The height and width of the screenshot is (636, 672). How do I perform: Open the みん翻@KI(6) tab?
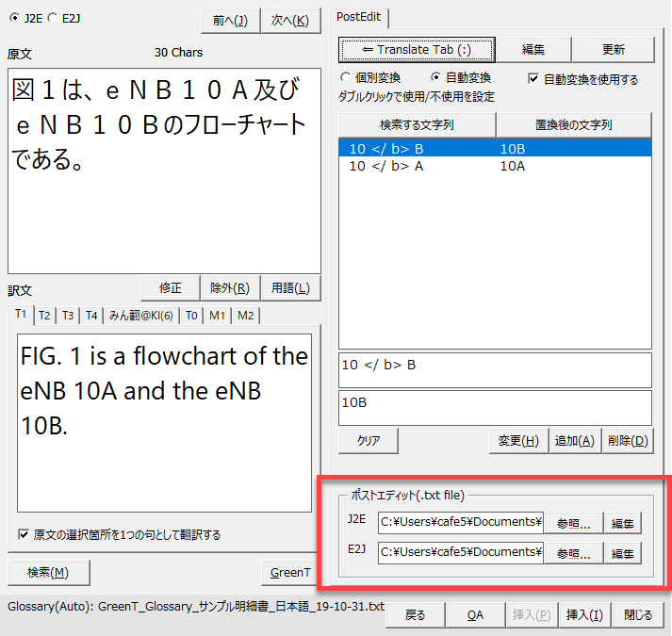pos(140,315)
